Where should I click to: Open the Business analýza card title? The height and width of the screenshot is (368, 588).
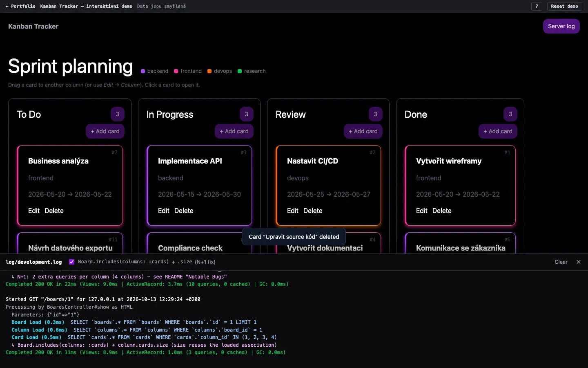click(x=58, y=161)
